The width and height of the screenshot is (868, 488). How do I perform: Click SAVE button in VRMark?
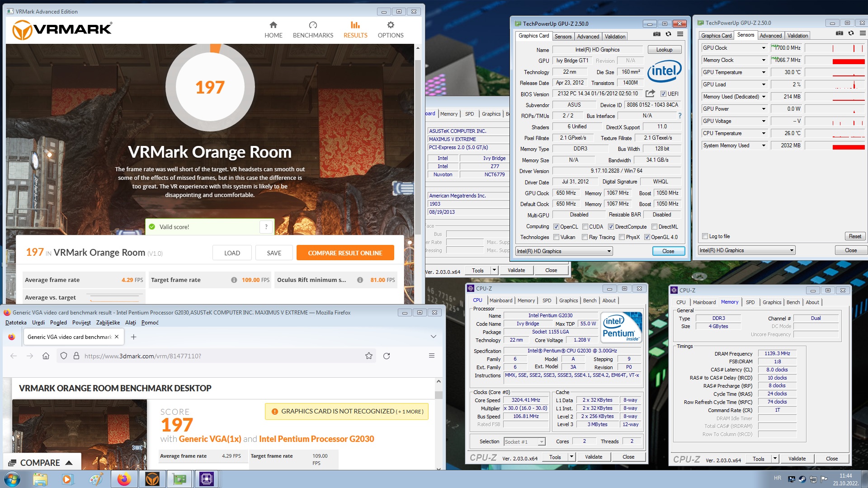pyautogui.click(x=274, y=253)
